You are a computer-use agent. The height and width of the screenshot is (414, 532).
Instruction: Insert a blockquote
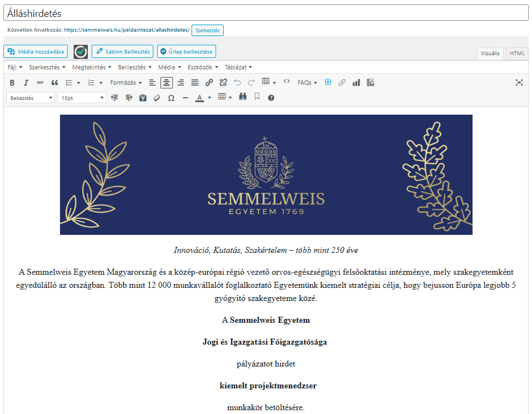54,82
